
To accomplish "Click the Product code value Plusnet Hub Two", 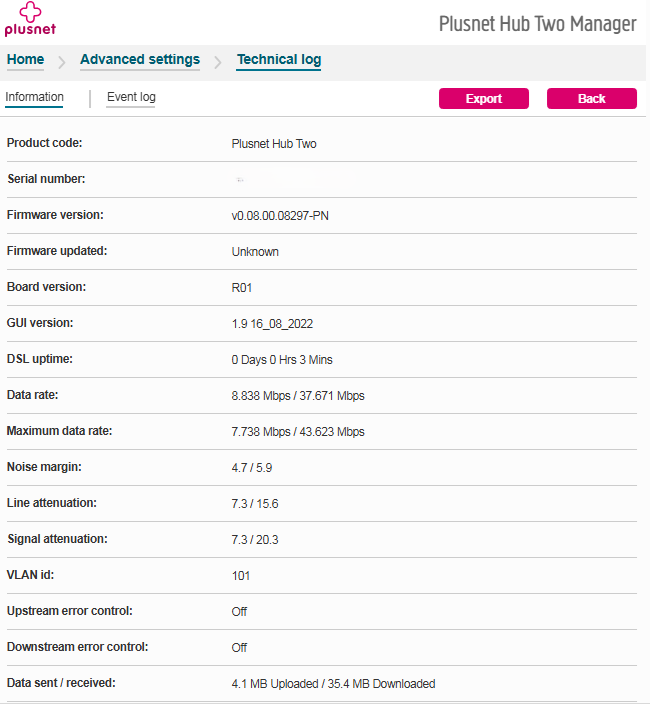I will click(274, 144).
